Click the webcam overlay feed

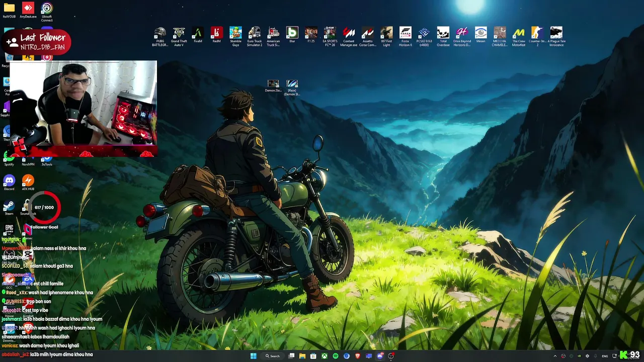pyautogui.click(x=83, y=109)
